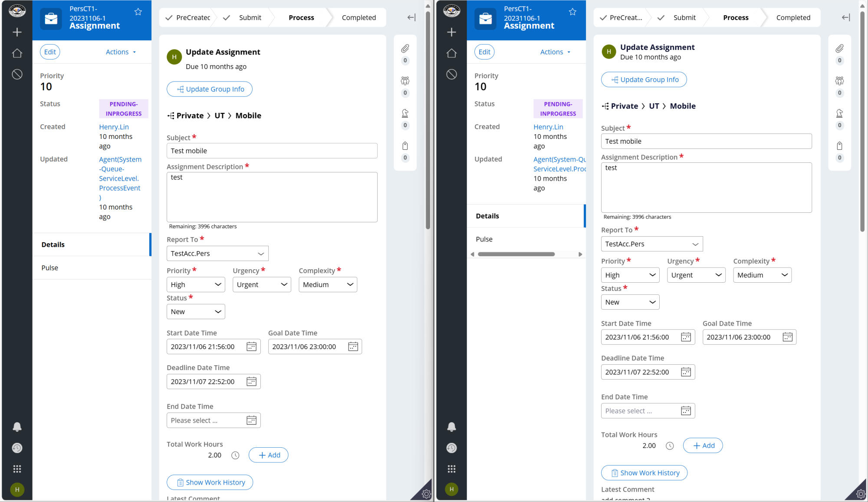Switch to Pulse tab in left pane
Viewport: 868px width, 502px height.
pyautogui.click(x=50, y=268)
